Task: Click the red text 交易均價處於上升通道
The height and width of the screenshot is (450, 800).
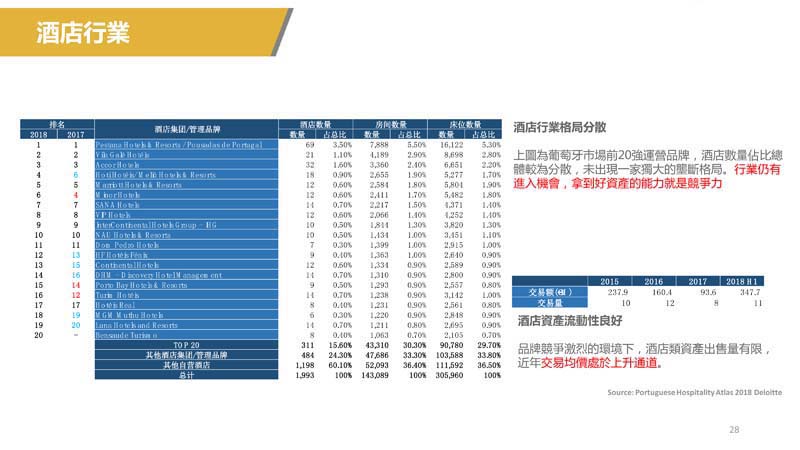Action: [598, 363]
